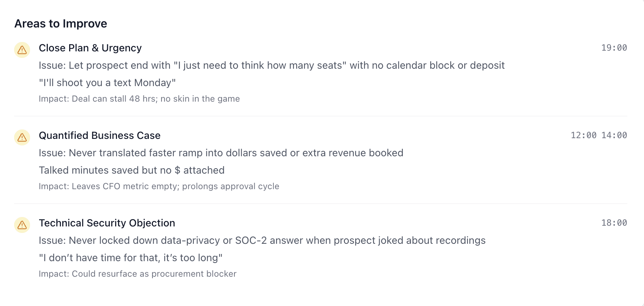Click the issue about SOC-2 data-privacy answer
This screenshot has width=644, height=306.
point(262,241)
